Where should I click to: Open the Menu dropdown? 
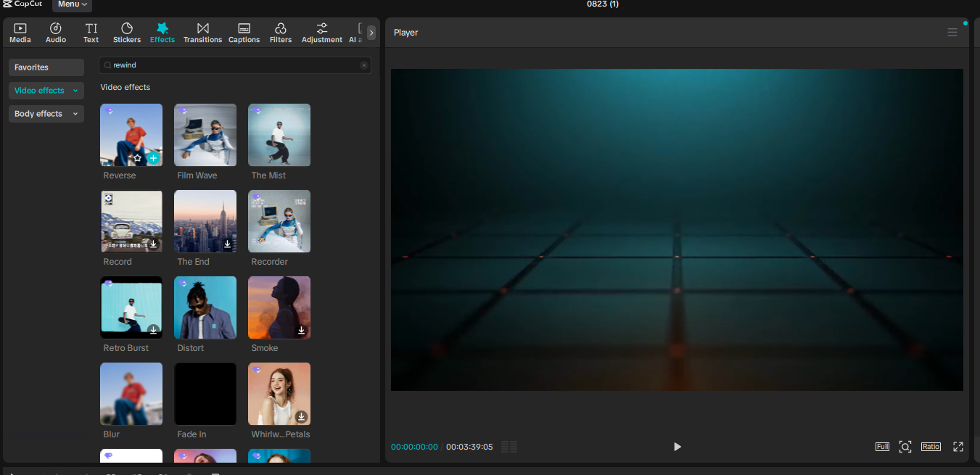pos(72,4)
